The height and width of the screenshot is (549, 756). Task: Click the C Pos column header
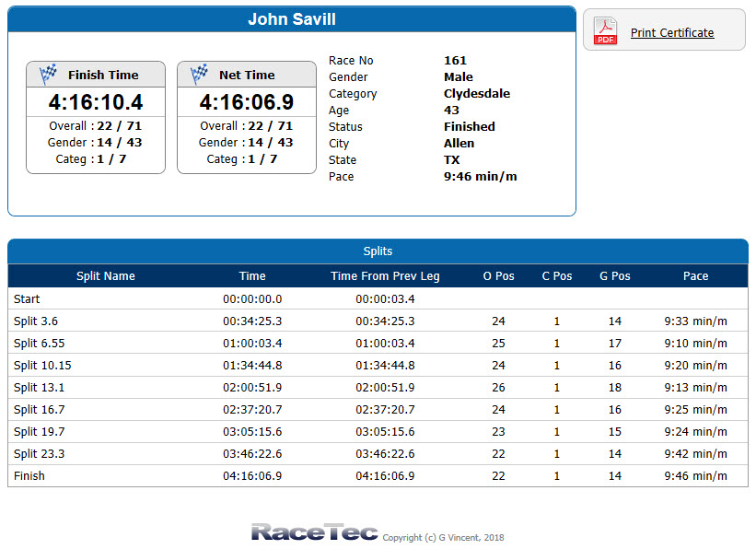pyautogui.click(x=556, y=276)
